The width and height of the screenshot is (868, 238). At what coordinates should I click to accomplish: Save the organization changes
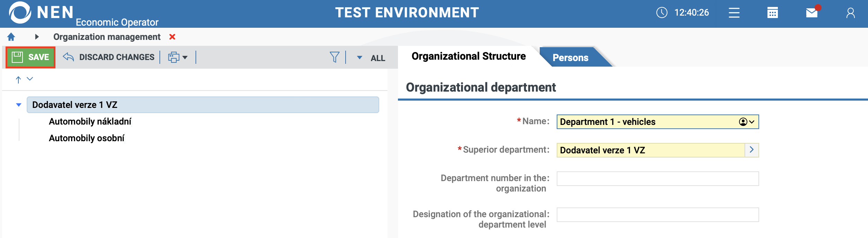[31, 57]
